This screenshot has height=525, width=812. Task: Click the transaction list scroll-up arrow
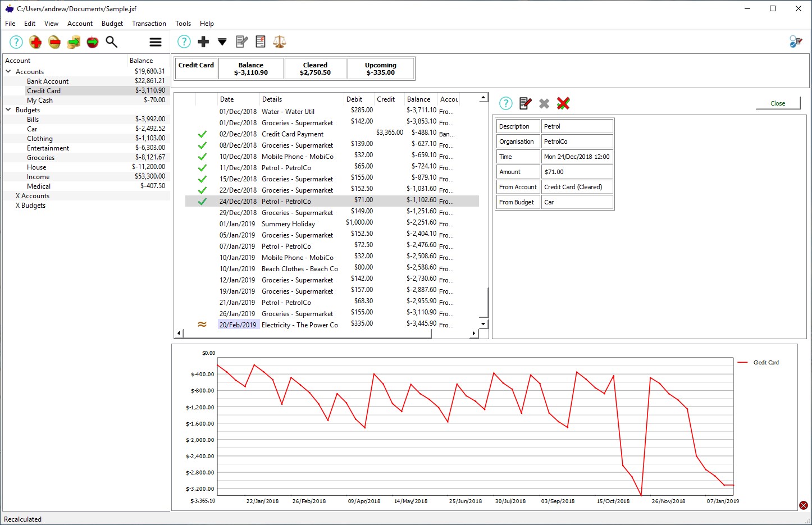click(x=483, y=98)
